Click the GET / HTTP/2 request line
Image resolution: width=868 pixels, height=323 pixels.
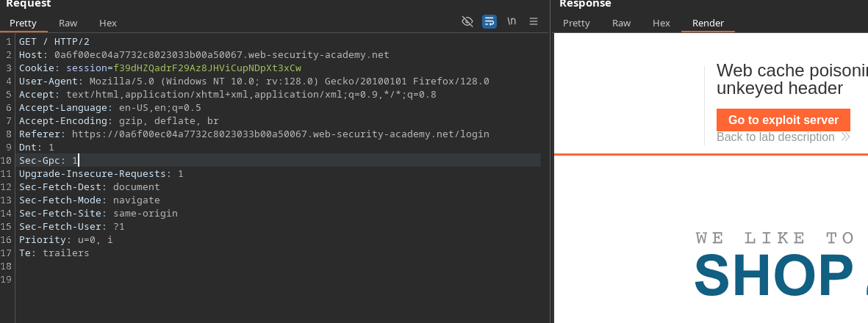[54, 42]
